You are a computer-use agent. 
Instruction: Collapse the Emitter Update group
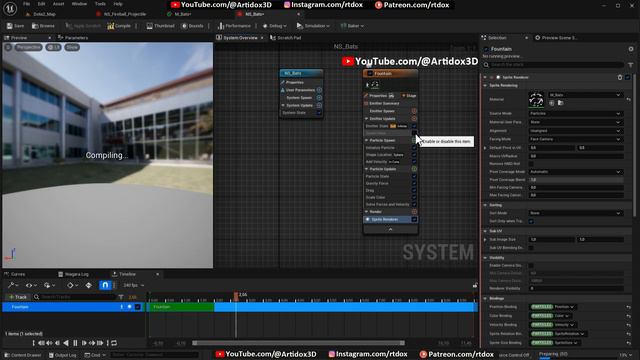[366, 119]
